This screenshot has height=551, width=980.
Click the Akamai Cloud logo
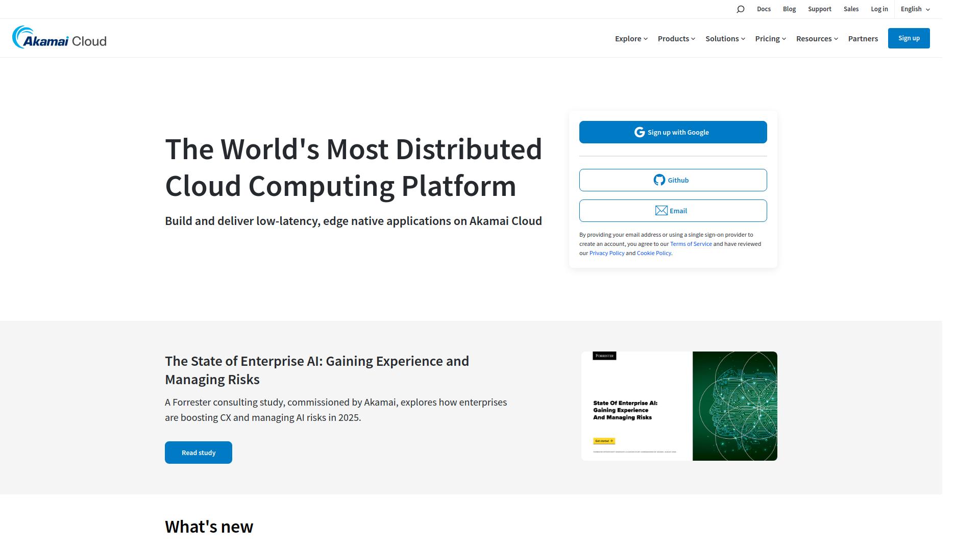pyautogui.click(x=59, y=38)
